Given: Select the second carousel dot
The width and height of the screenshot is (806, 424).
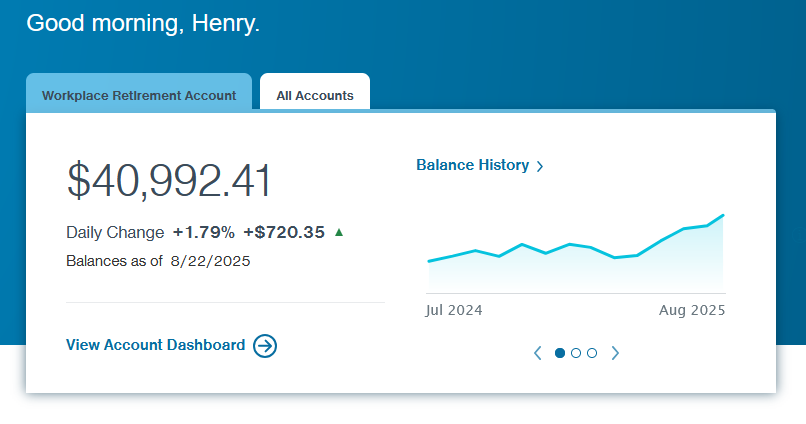Looking at the screenshot, I should click(x=576, y=353).
